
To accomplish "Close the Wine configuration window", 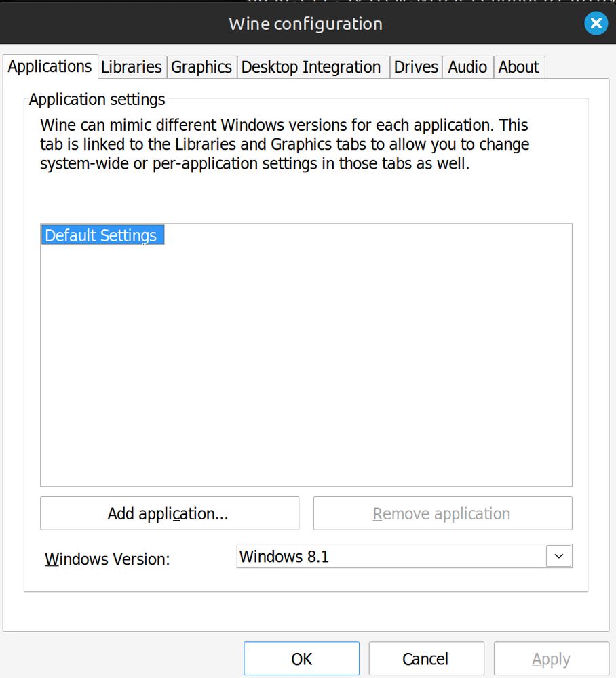I will [x=596, y=23].
